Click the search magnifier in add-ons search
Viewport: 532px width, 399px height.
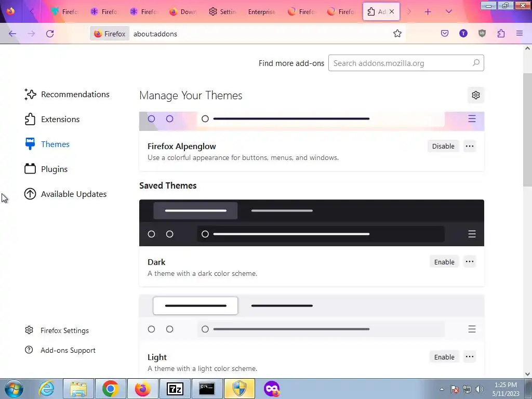click(x=476, y=63)
